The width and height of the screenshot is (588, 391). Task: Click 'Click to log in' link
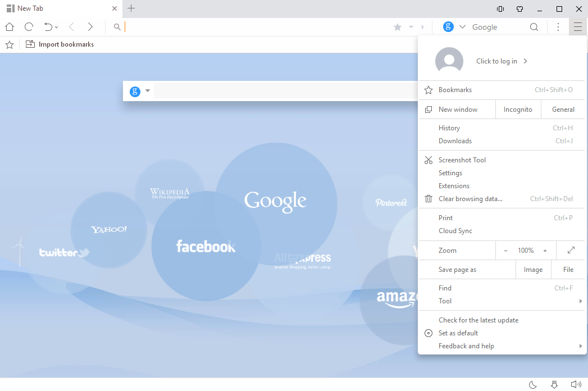click(x=502, y=61)
